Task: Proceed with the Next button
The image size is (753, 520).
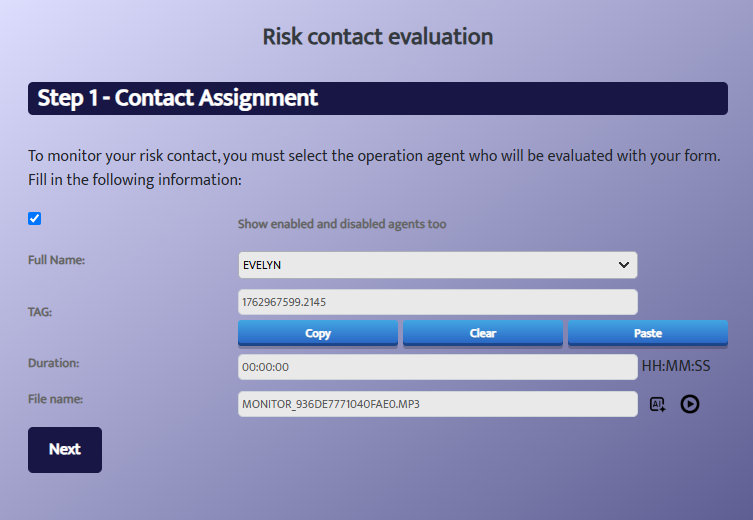Action: click(65, 450)
